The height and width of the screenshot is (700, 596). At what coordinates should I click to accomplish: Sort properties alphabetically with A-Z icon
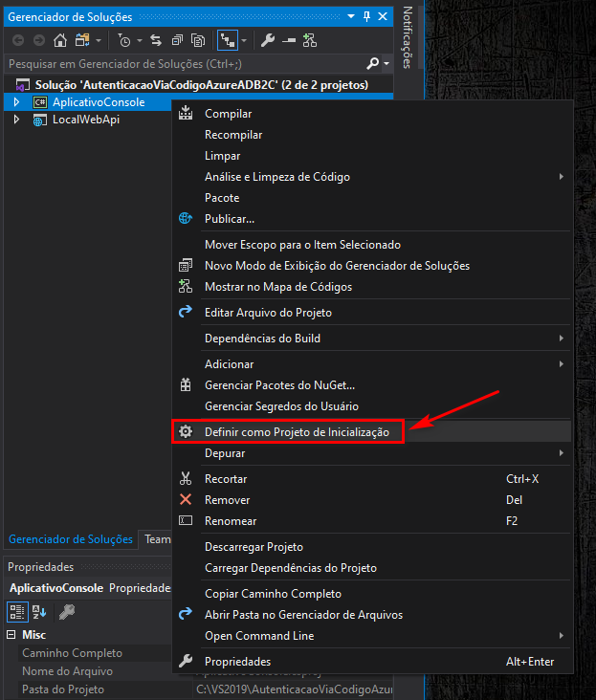[x=40, y=612]
